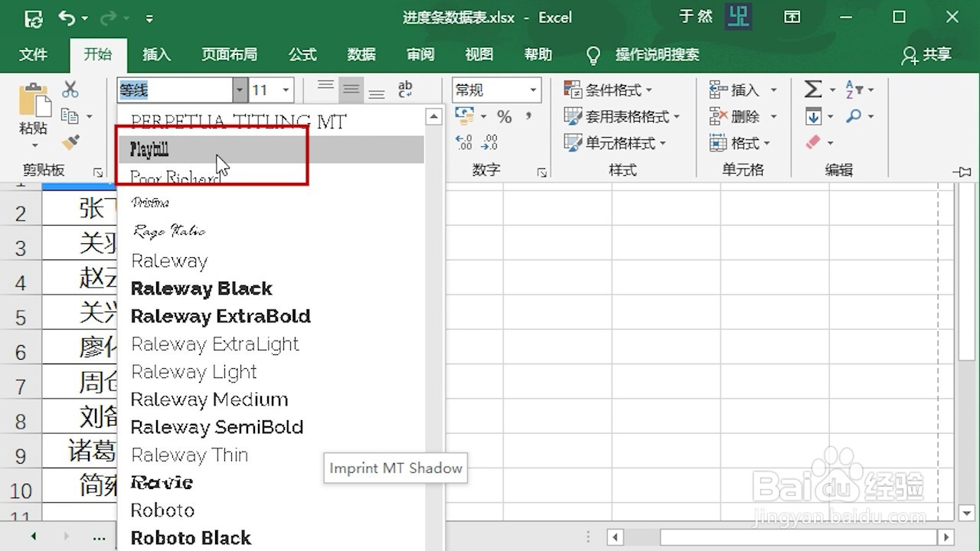Open the font size dropdown

point(284,90)
